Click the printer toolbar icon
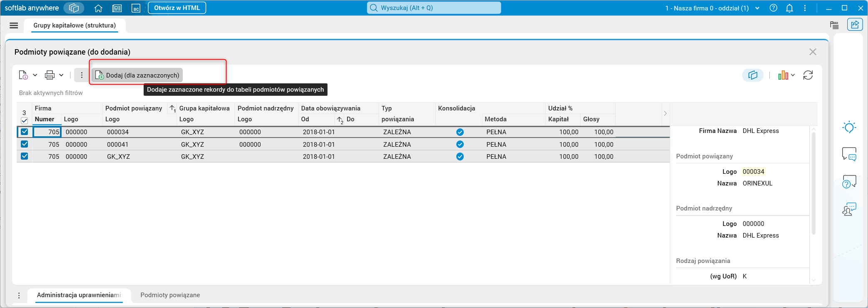Viewport: 868px width, 308px height. coord(50,75)
